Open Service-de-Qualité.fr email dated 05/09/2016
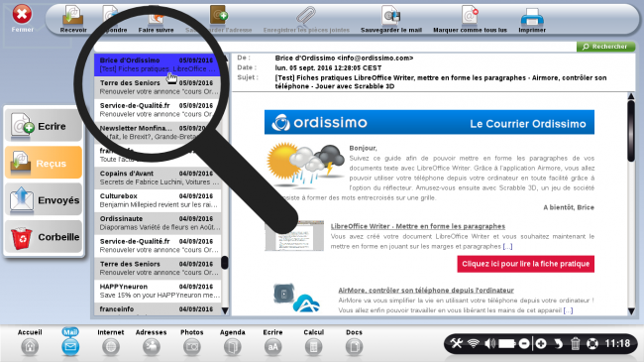 [x=158, y=110]
